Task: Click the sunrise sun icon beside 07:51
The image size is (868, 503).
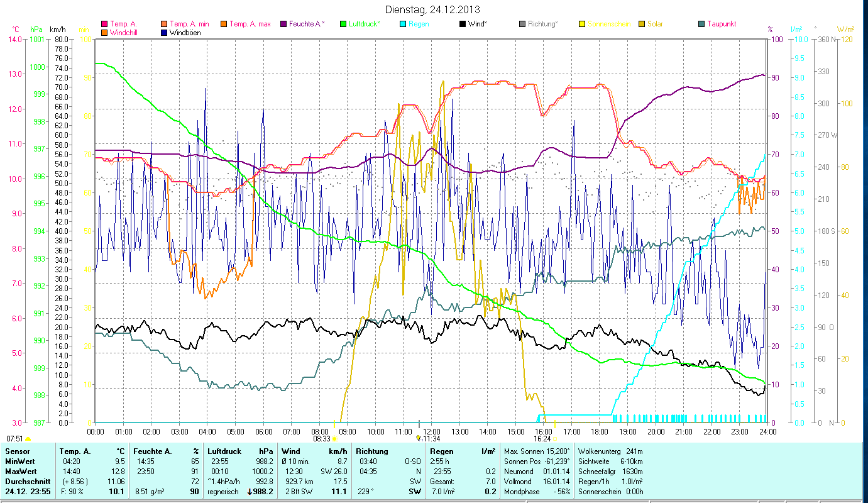Action: coord(28,438)
